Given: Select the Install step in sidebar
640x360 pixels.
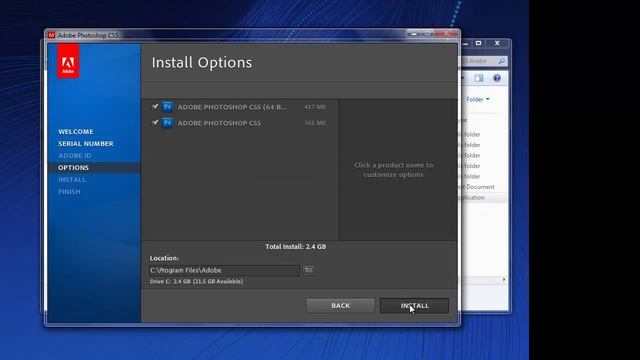Looking at the screenshot, I should [x=72, y=180].
